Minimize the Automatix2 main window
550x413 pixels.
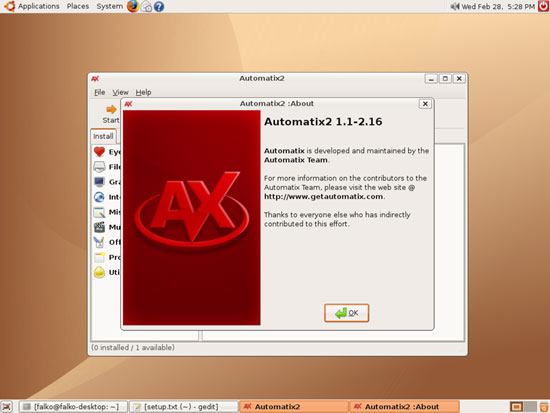click(x=431, y=79)
